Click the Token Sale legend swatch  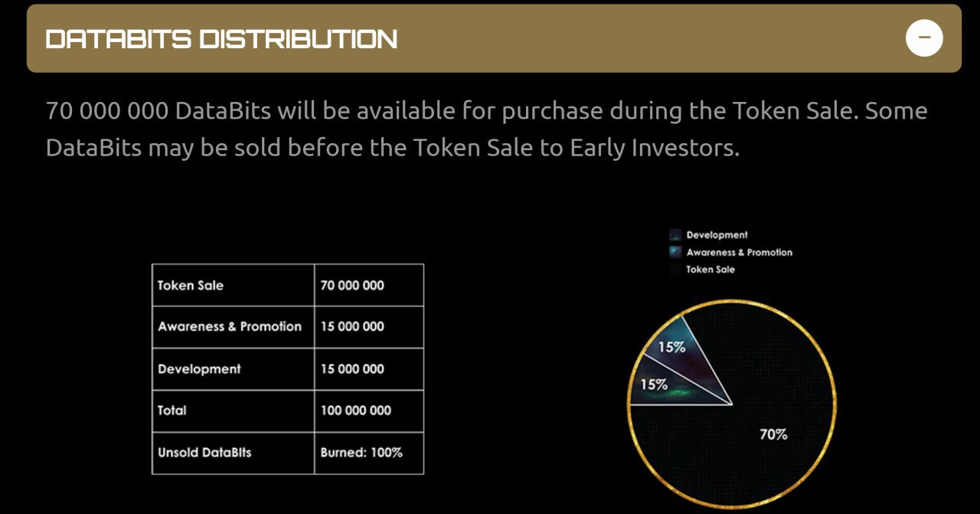pos(675,270)
